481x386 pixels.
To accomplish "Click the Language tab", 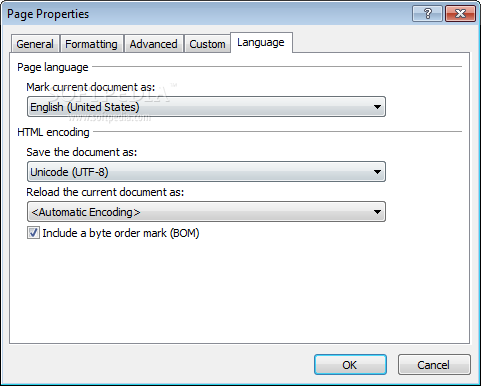I will pyautogui.click(x=261, y=43).
